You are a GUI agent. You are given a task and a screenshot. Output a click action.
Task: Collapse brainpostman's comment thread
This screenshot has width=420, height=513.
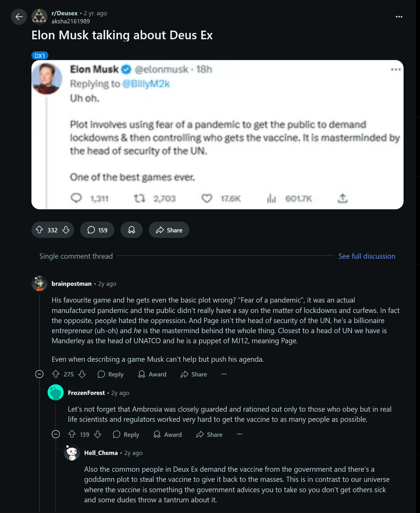38,374
